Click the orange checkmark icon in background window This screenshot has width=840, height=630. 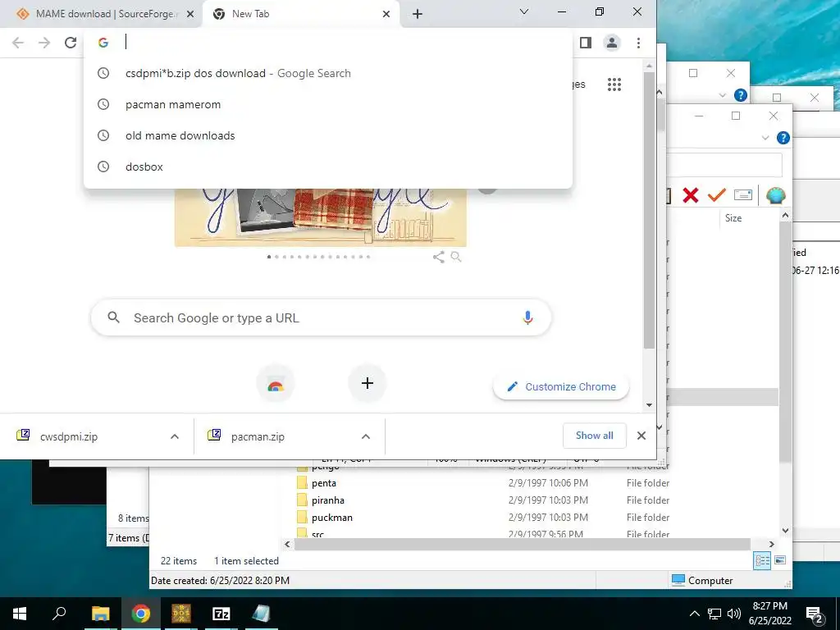716,195
